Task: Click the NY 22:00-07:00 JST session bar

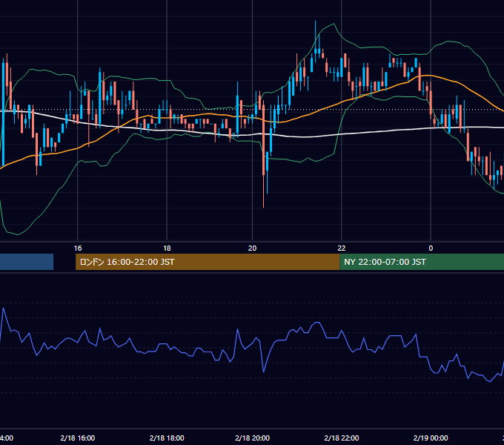Action: [x=422, y=262]
